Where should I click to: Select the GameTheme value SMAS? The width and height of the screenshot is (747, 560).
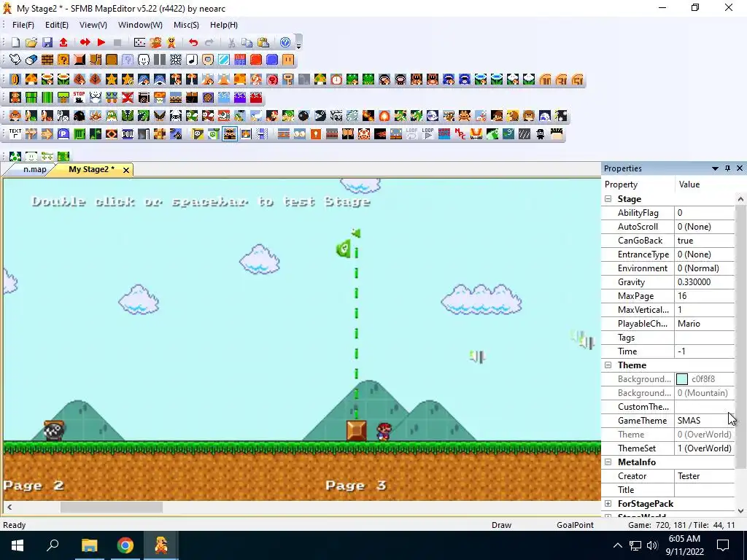(x=705, y=421)
